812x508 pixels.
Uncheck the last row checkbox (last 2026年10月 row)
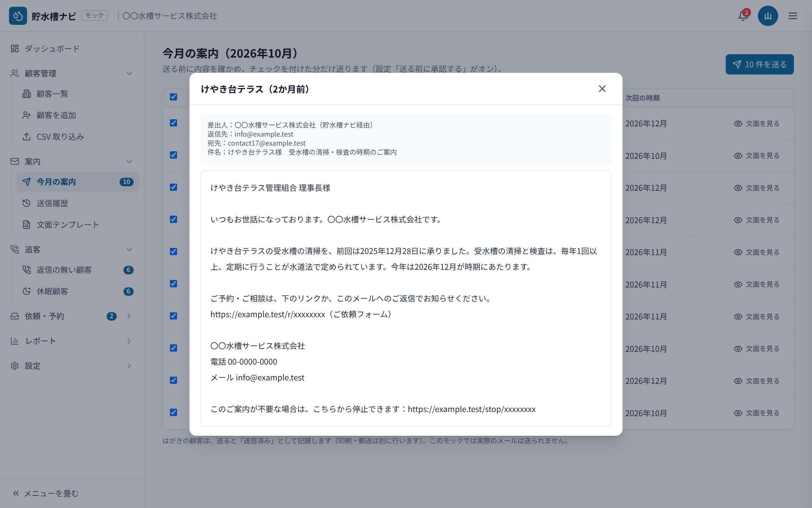pos(173,412)
